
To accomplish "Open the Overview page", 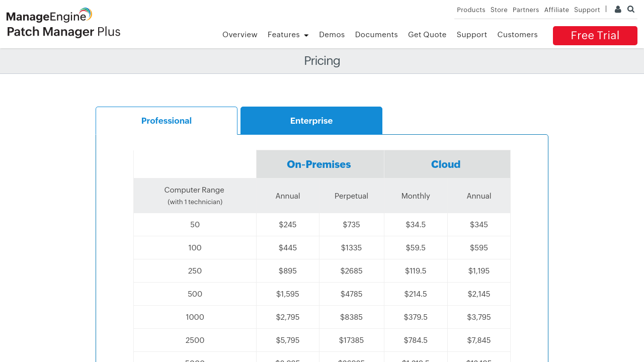I will 240,35.
